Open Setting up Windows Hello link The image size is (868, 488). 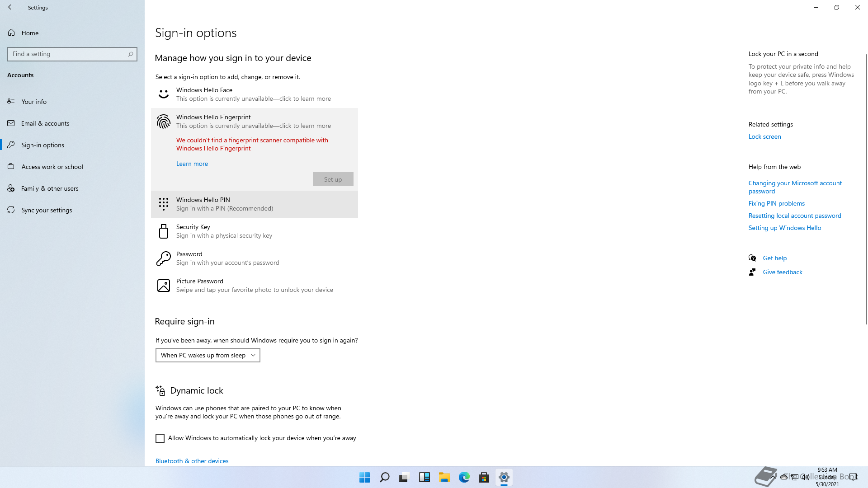[784, 228]
